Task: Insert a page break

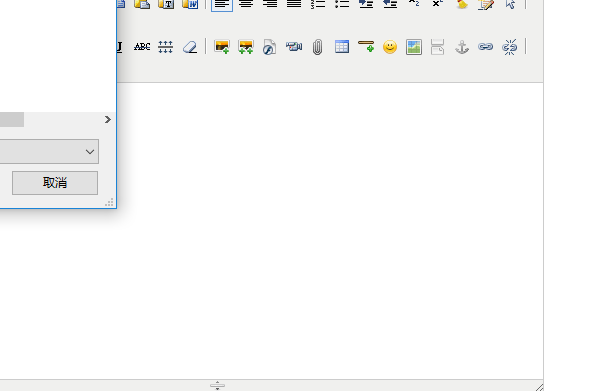Action: click(x=437, y=47)
